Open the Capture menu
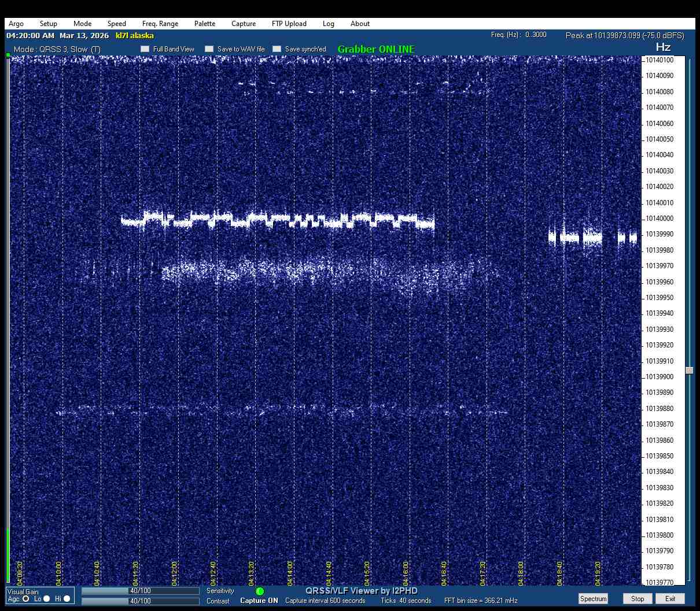Screen dimensions: 700x611 244,24
